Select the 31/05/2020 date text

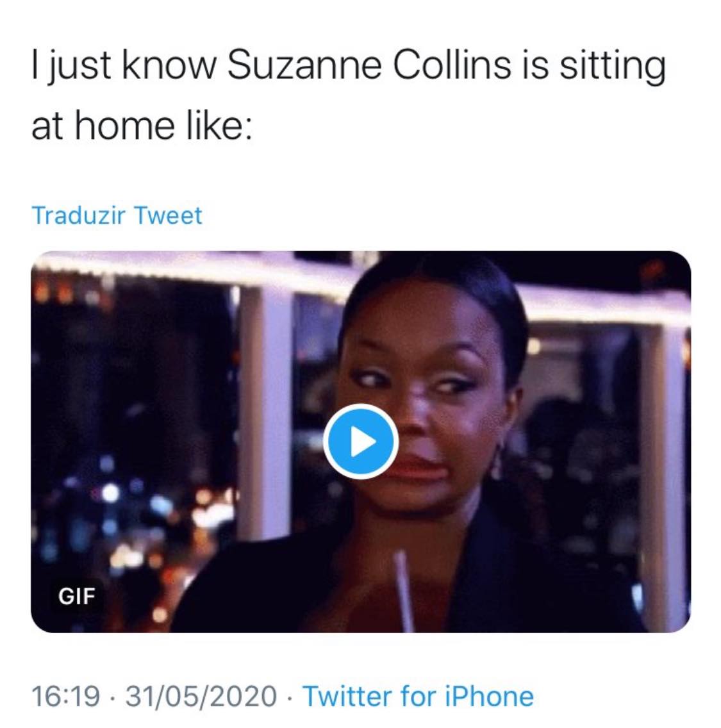click(x=201, y=696)
